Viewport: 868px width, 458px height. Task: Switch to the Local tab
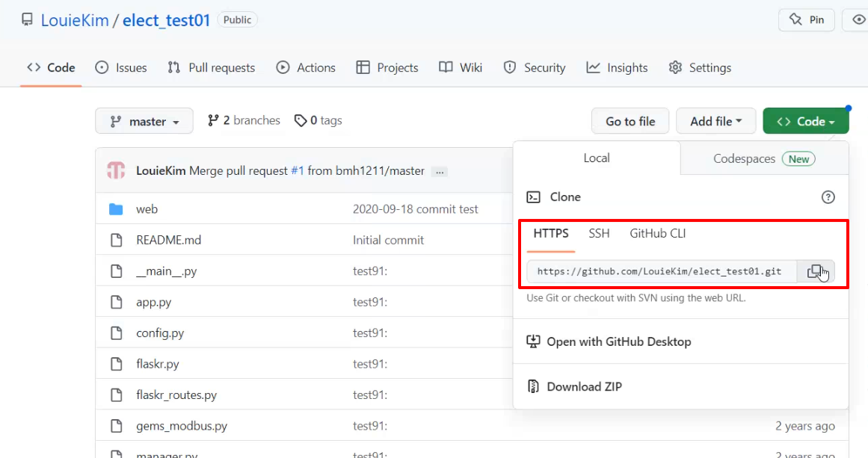coord(597,158)
